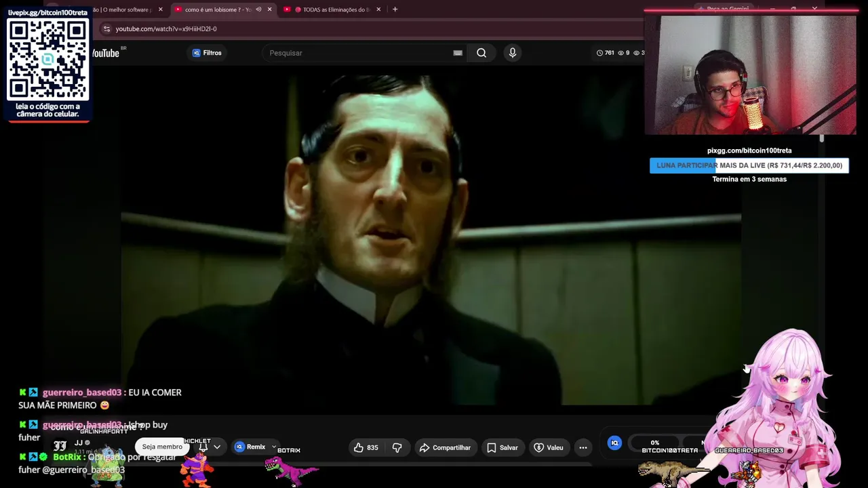Click chat message 'EU IA COMER SUA MÃE PRIMEIRO'
The height and width of the screenshot is (488, 868).
[100, 399]
